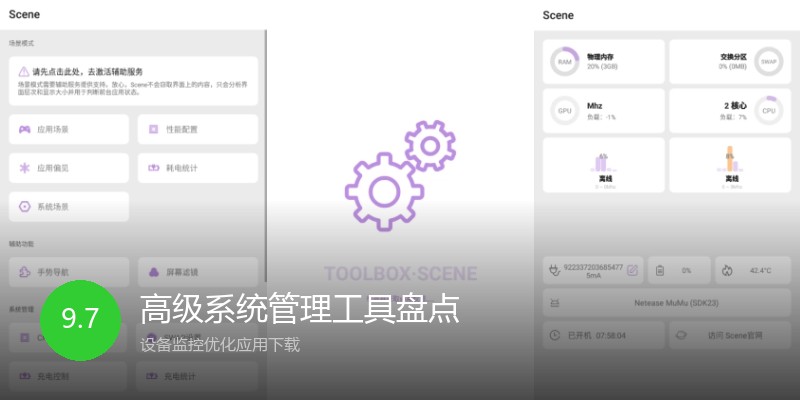Open the orange bar core chart card
This screenshot has width=800, height=400.
[730, 165]
